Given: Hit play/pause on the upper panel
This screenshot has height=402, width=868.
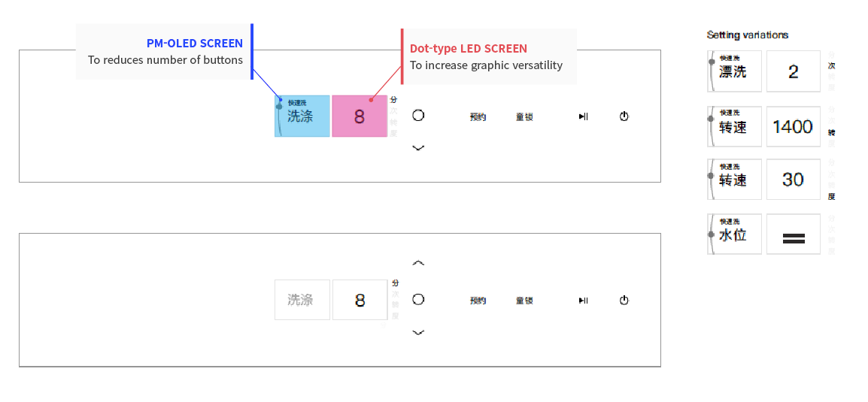Looking at the screenshot, I should [583, 116].
